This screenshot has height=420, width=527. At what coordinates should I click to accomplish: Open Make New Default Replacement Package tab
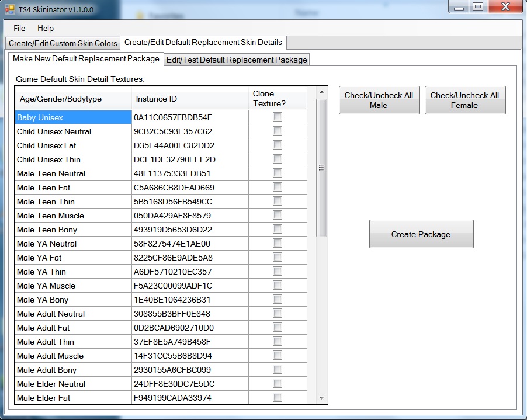[x=86, y=59]
